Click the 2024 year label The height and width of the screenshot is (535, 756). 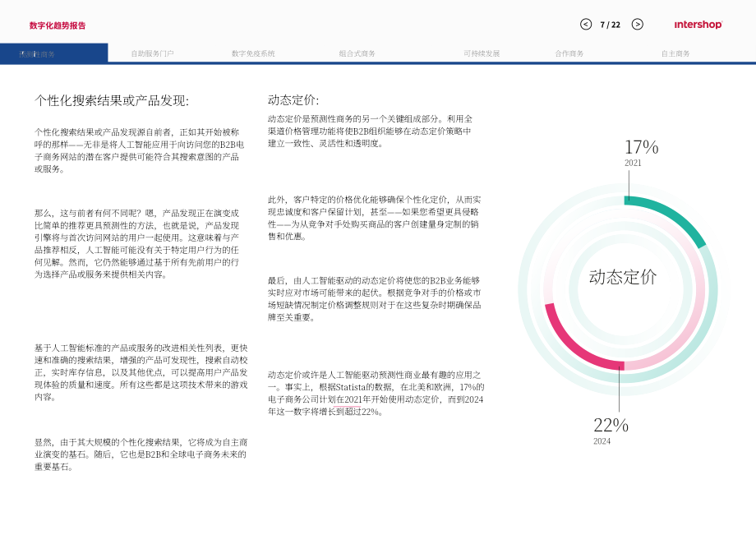[602, 441]
